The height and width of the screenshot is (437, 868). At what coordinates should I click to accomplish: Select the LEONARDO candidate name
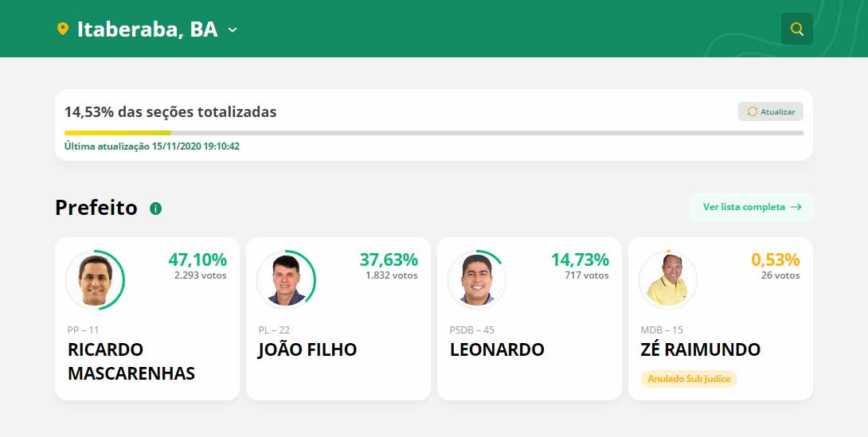point(497,349)
